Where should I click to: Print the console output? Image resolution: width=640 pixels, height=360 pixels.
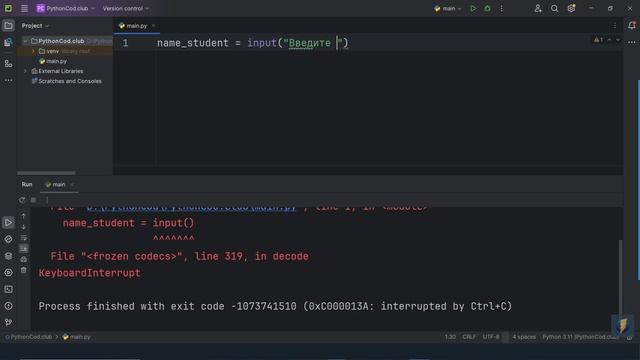pyautogui.click(x=24, y=259)
